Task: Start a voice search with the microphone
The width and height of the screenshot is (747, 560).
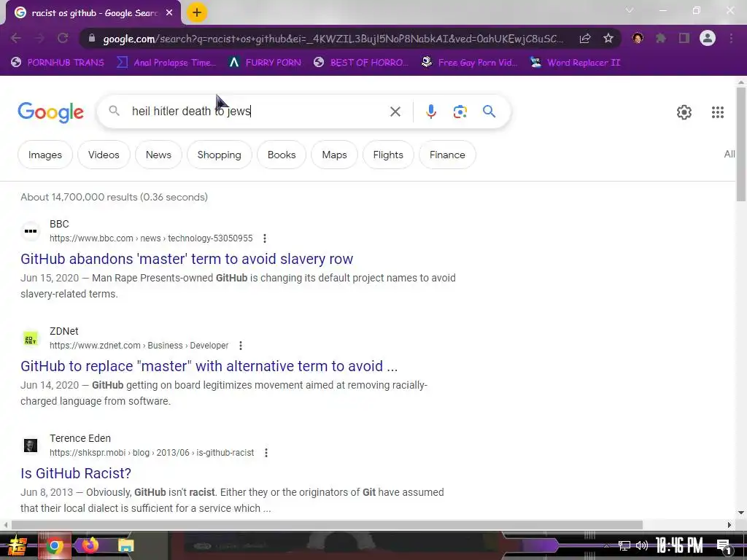Action: 430,112
